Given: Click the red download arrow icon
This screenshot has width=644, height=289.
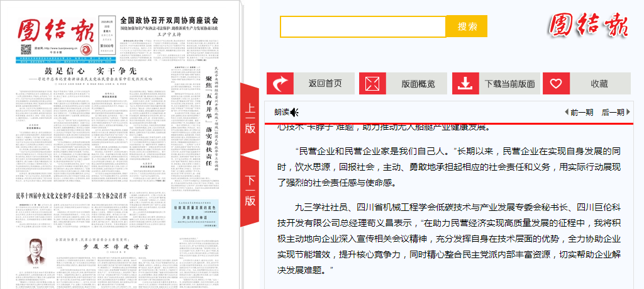Looking at the screenshot, I should 465,84.
